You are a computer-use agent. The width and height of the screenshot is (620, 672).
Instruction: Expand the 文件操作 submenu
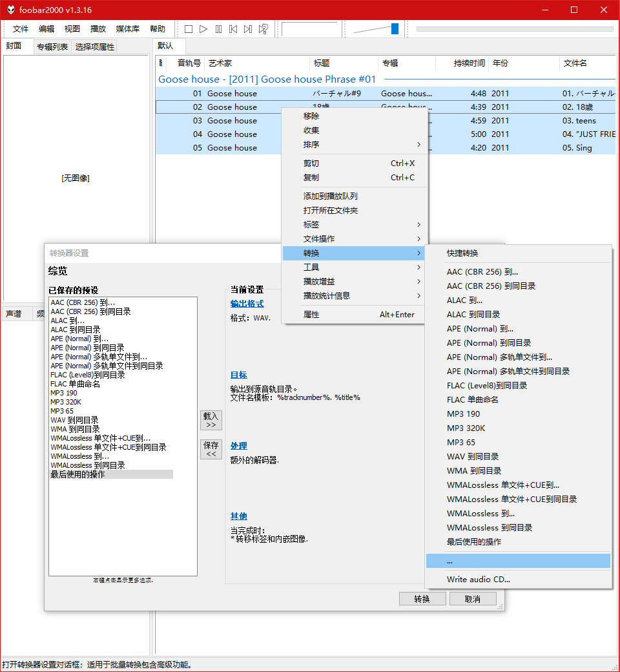[354, 239]
